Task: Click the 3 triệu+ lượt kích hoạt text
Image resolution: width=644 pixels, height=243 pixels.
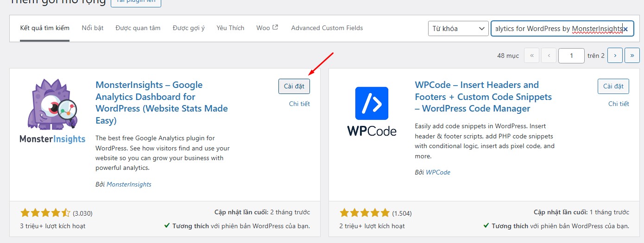Action: pyautogui.click(x=53, y=226)
